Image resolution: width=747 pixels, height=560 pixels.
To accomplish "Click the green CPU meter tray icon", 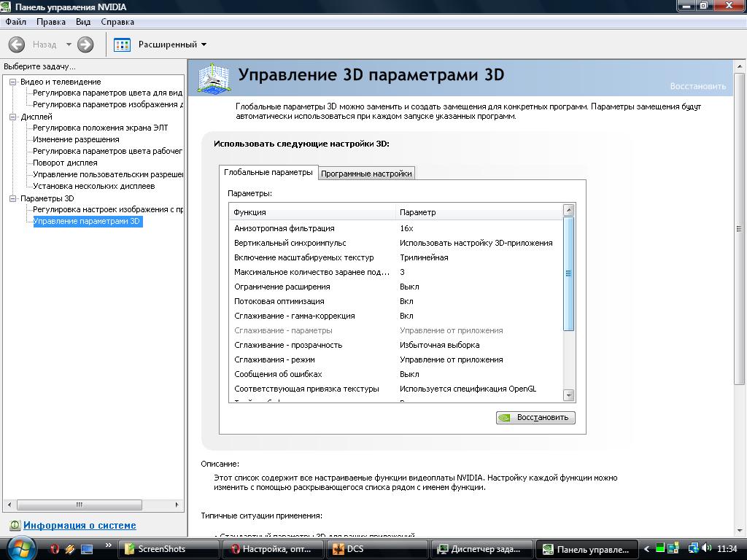I will [659, 548].
